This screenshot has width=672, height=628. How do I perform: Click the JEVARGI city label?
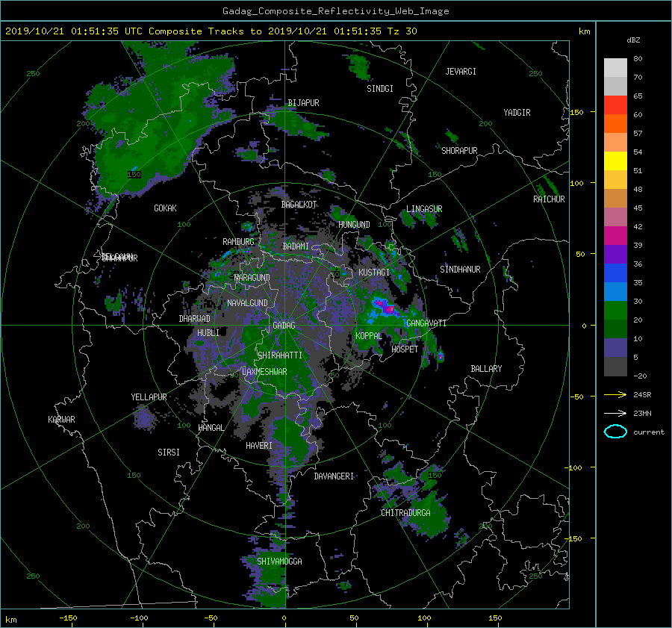[461, 72]
